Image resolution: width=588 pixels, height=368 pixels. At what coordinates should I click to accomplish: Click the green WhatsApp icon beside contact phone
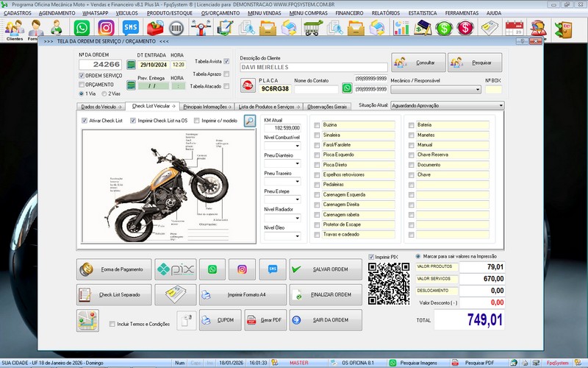[347, 88]
